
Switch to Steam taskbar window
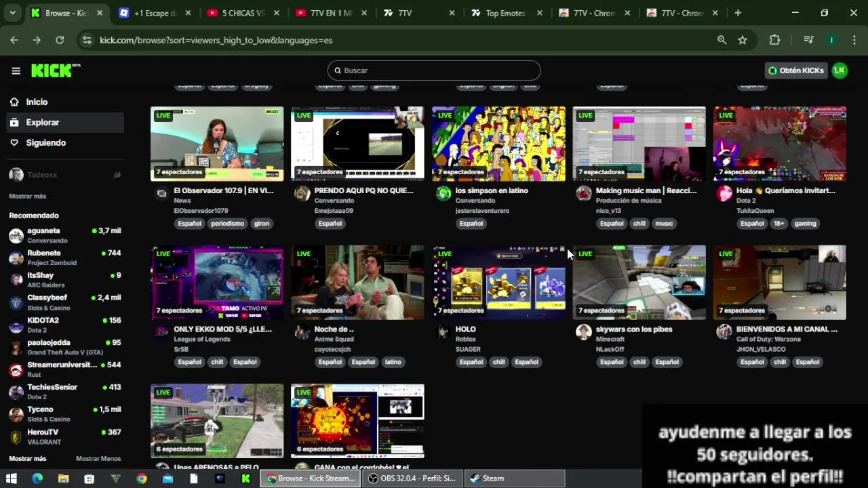(x=515, y=479)
